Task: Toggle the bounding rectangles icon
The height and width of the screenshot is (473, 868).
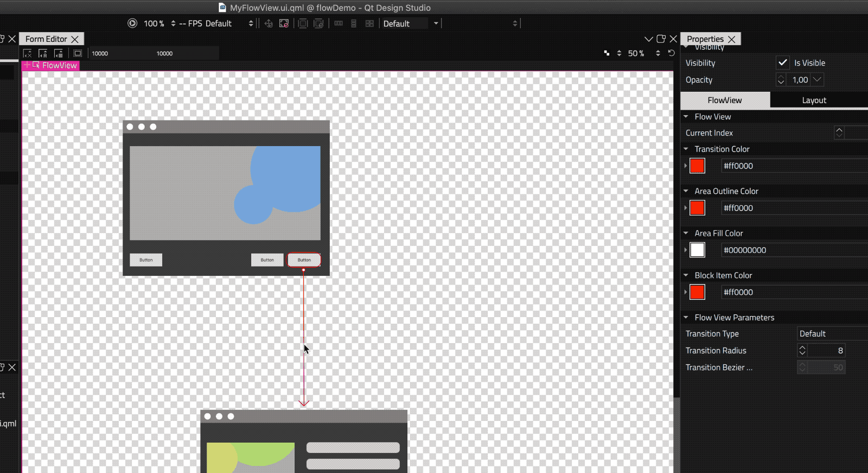Action: [78, 53]
